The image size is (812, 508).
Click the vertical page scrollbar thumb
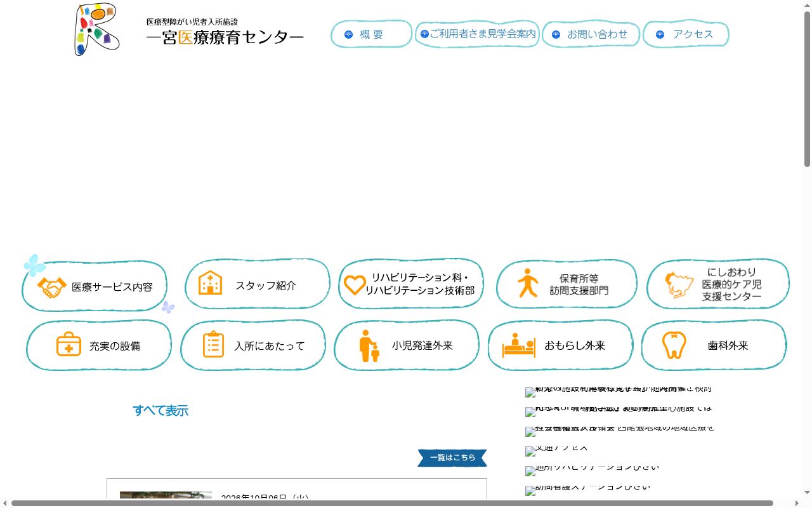pyautogui.click(x=808, y=89)
